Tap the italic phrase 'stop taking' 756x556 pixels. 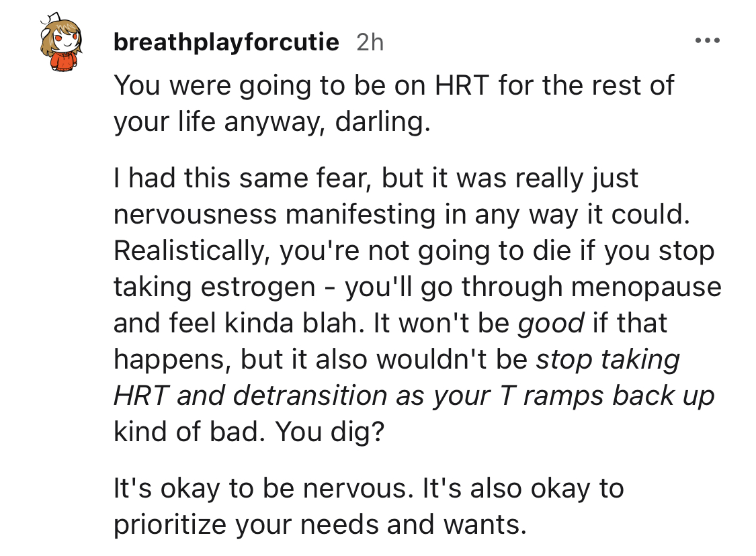click(x=607, y=359)
